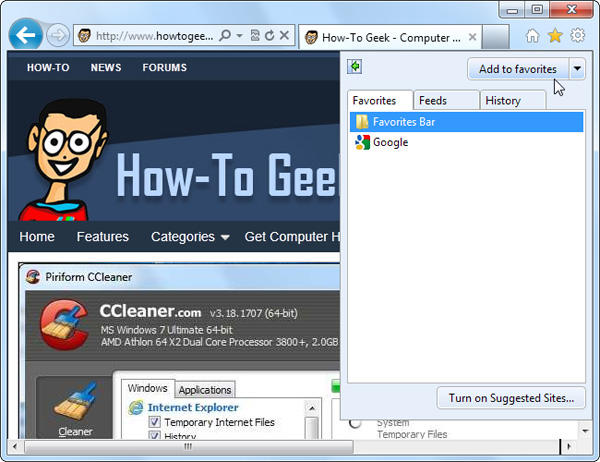The image size is (600, 462).
Task: Open FORUMS in site top menu
Action: (x=165, y=67)
